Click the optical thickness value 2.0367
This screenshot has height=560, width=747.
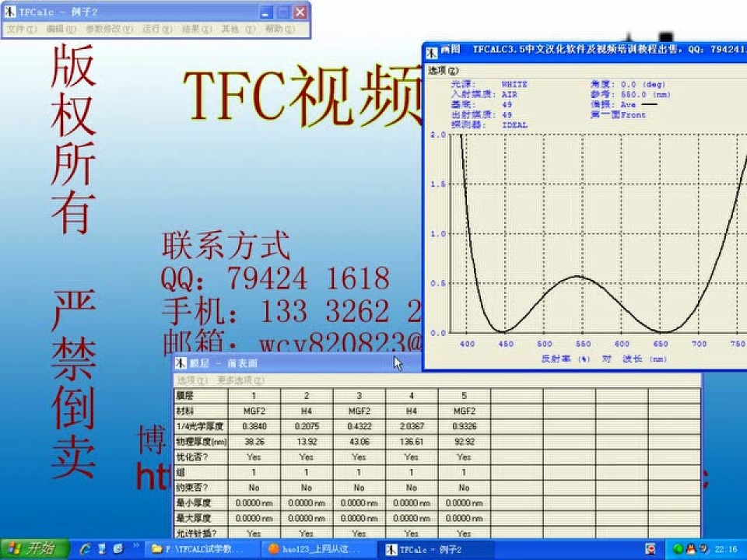(x=412, y=426)
